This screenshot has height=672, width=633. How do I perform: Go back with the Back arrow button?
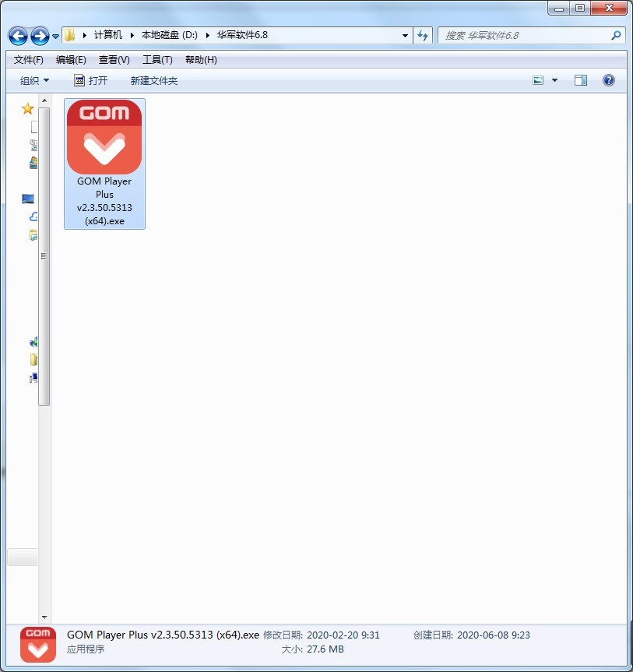pyautogui.click(x=18, y=36)
